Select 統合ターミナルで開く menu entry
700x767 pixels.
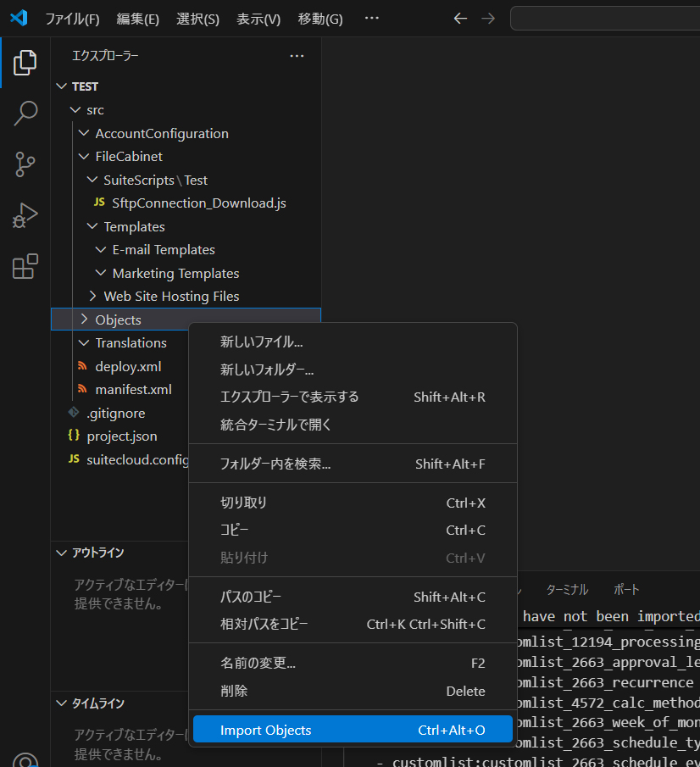coord(353,425)
